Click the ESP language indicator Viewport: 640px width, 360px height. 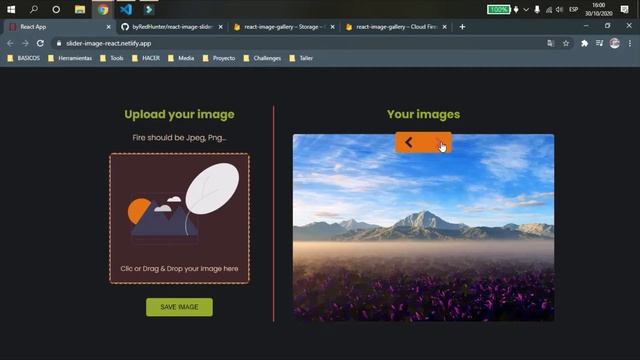(x=573, y=9)
